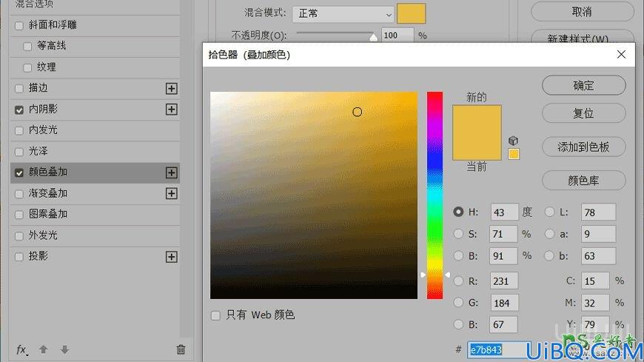Tick the 只有 Web 颜色 checkbox

[215, 315]
